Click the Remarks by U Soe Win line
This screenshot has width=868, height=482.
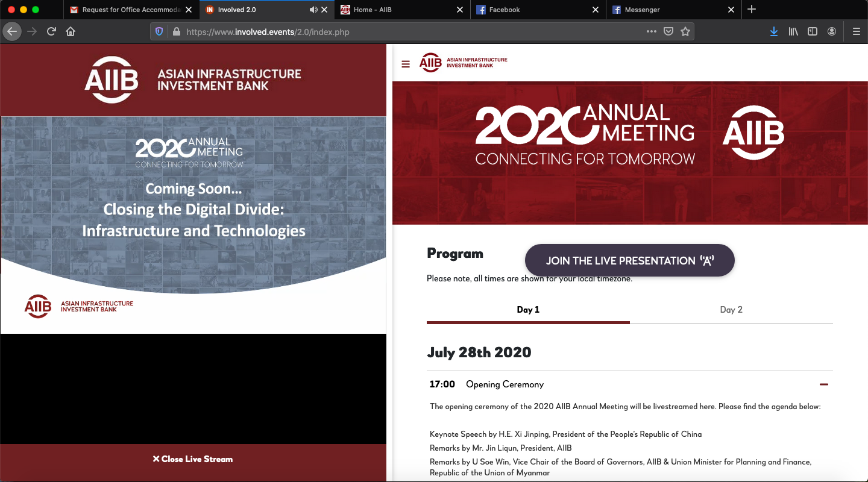coord(621,468)
